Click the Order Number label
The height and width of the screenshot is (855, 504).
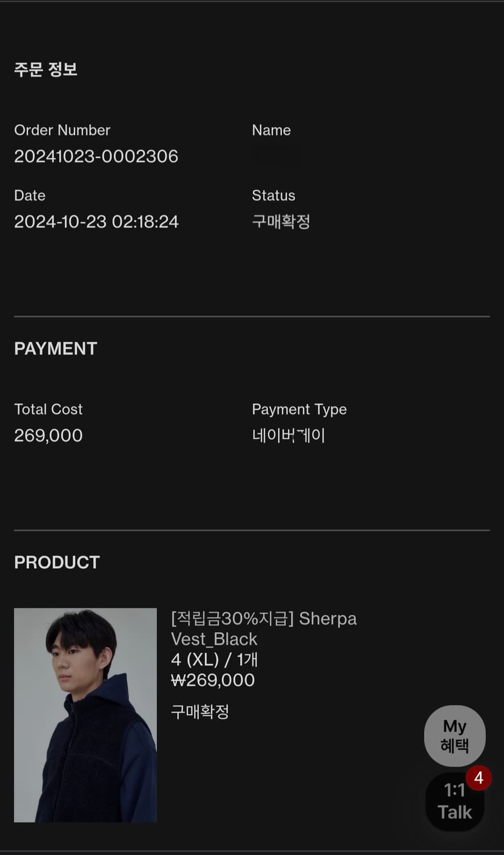click(62, 130)
